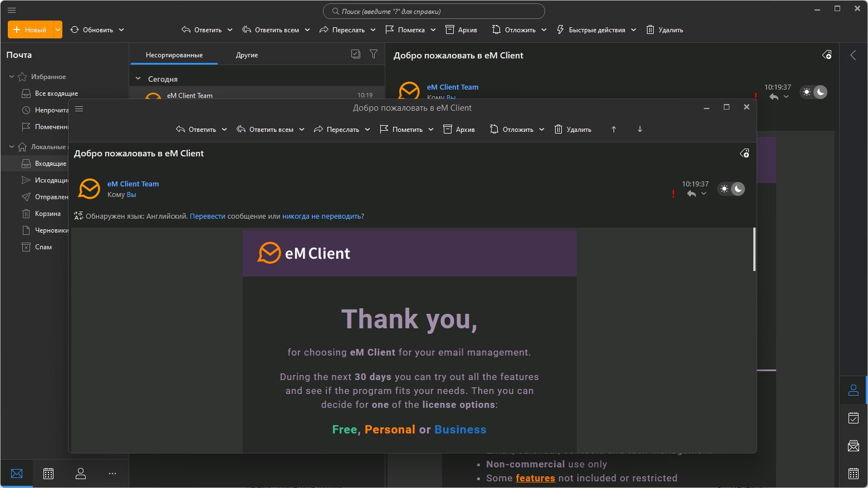The image size is (868, 488).
Task: Click the add tag icon in main reading pane
Action: click(827, 55)
